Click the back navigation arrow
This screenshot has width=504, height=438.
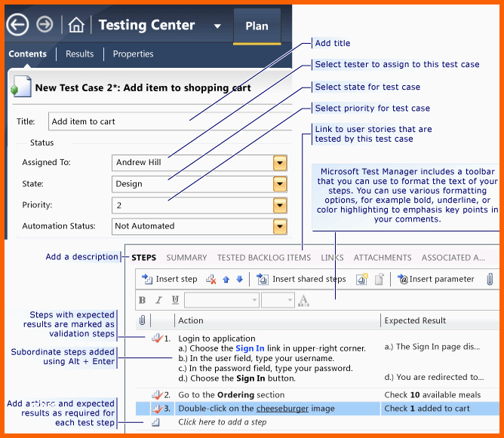click(17, 25)
